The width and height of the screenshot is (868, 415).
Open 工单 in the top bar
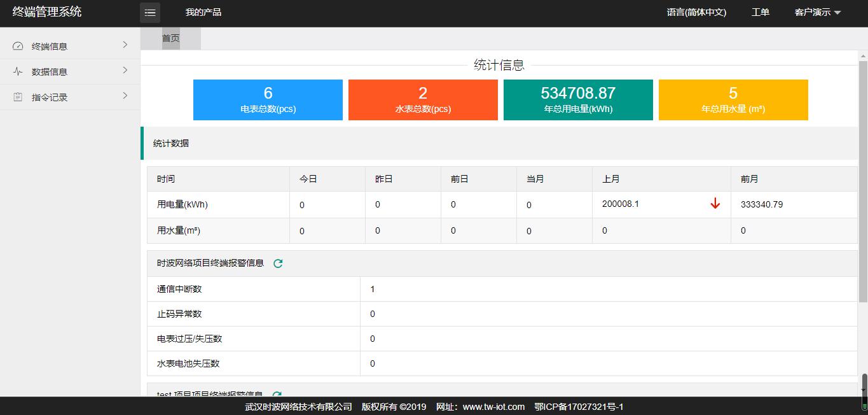pos(760,12)
